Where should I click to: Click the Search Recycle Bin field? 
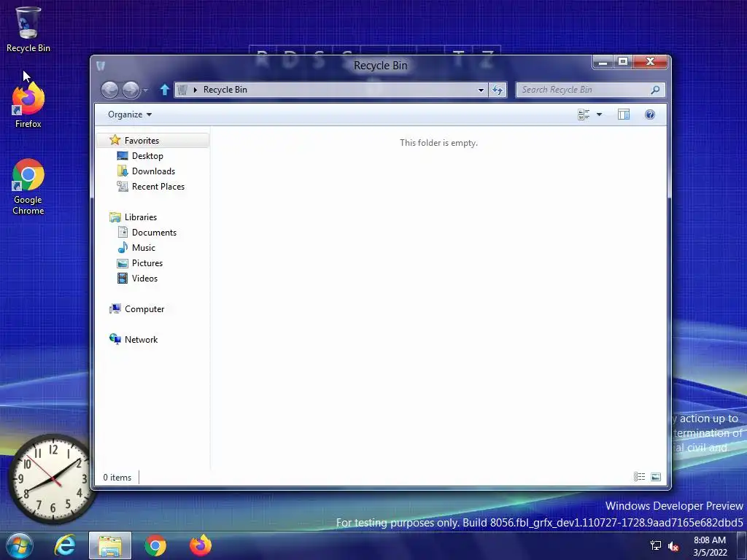tap(590, 90)
